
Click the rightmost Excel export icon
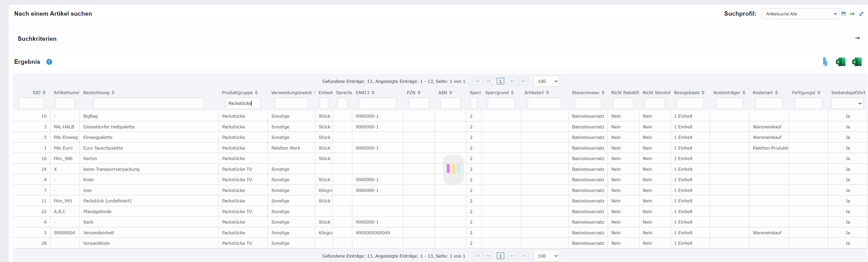[857, 62]
